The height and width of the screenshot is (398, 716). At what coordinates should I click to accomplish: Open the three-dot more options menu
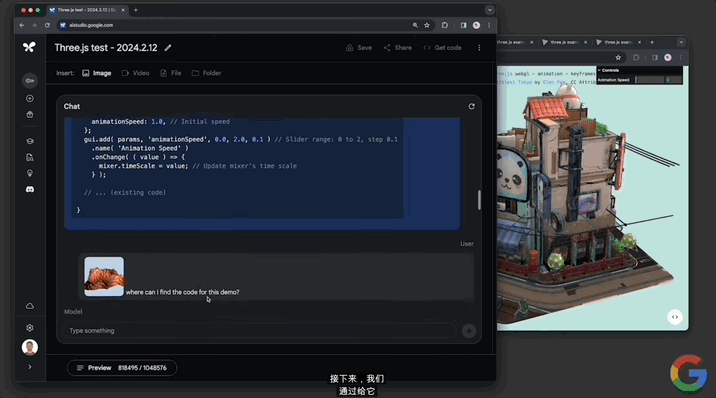pos(479,47)
